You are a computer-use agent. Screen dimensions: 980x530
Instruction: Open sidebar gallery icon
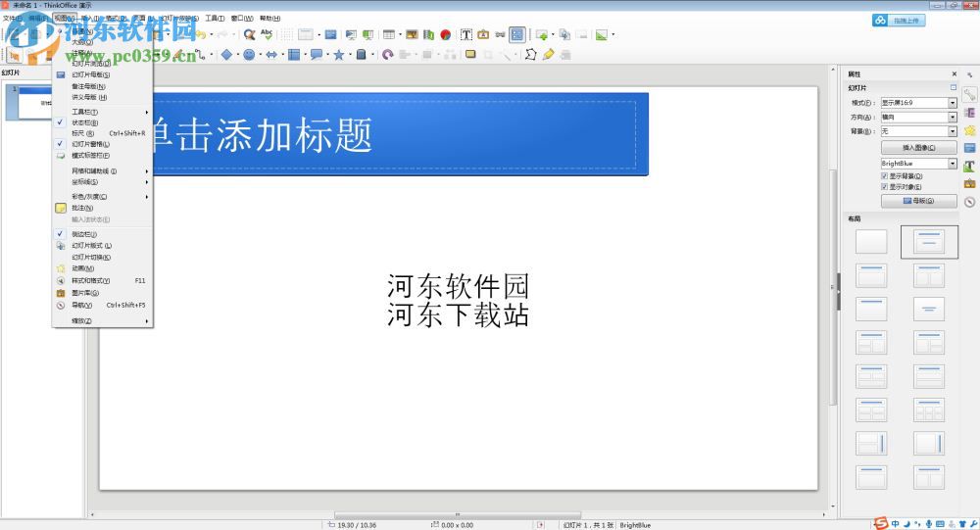(969, 184)
